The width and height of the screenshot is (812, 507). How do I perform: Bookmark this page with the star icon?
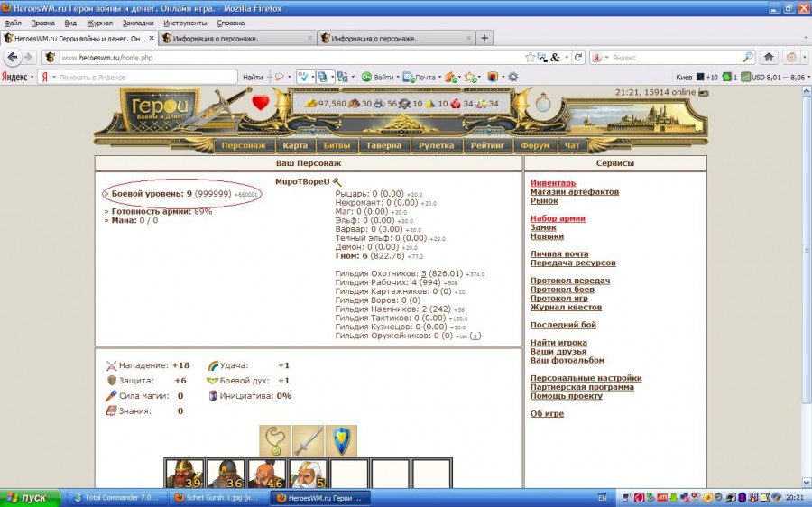[531, 57]
